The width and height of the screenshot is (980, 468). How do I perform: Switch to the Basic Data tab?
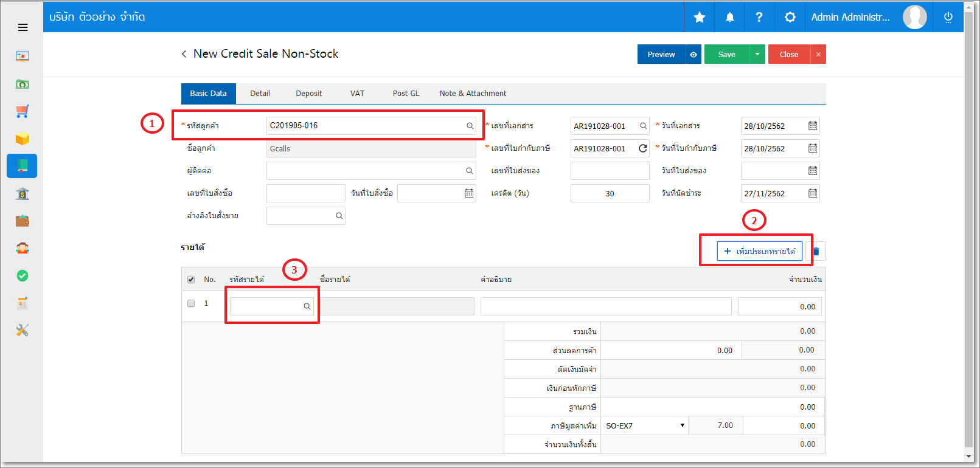[x=208, y=94]
